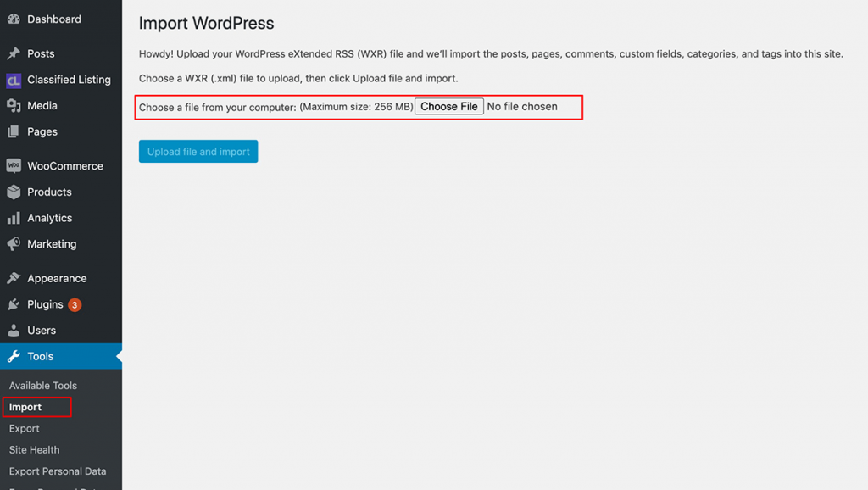Viewport: 868px width, 490px height.
Task: Click the Choose File button
Action: pyautogui.click(x=449, y=106)
